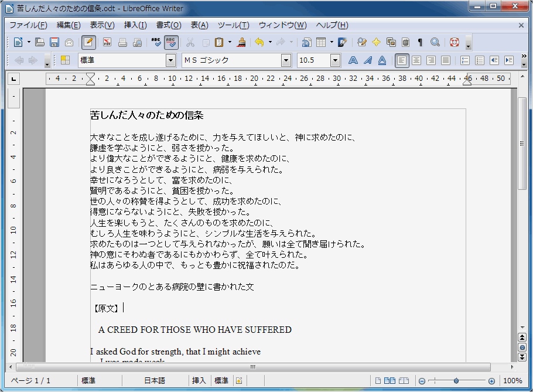
Task: Click the Redo arrow icon
Action: (281, 43)
